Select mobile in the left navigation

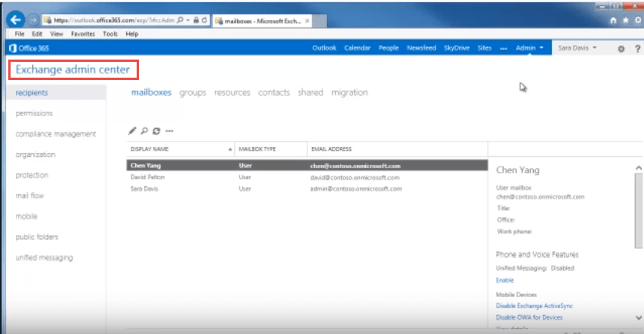pyautogui.click(x=26, y=216)
